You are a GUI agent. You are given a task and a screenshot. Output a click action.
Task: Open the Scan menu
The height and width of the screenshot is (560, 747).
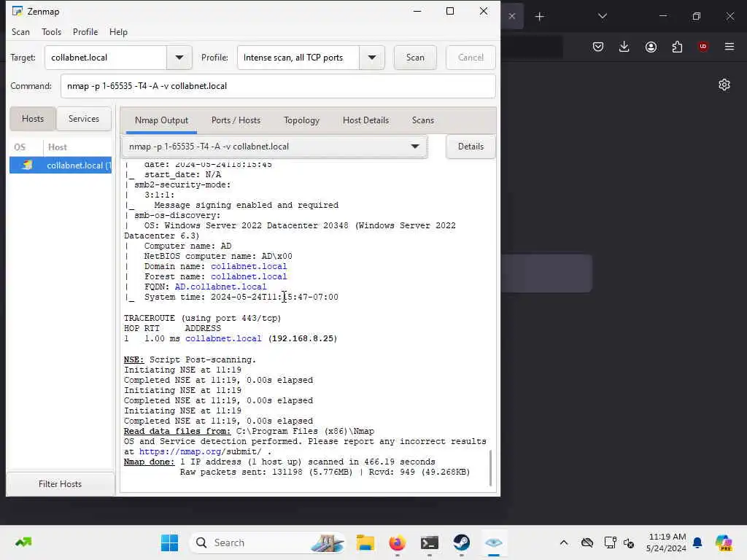coord(20,32)
